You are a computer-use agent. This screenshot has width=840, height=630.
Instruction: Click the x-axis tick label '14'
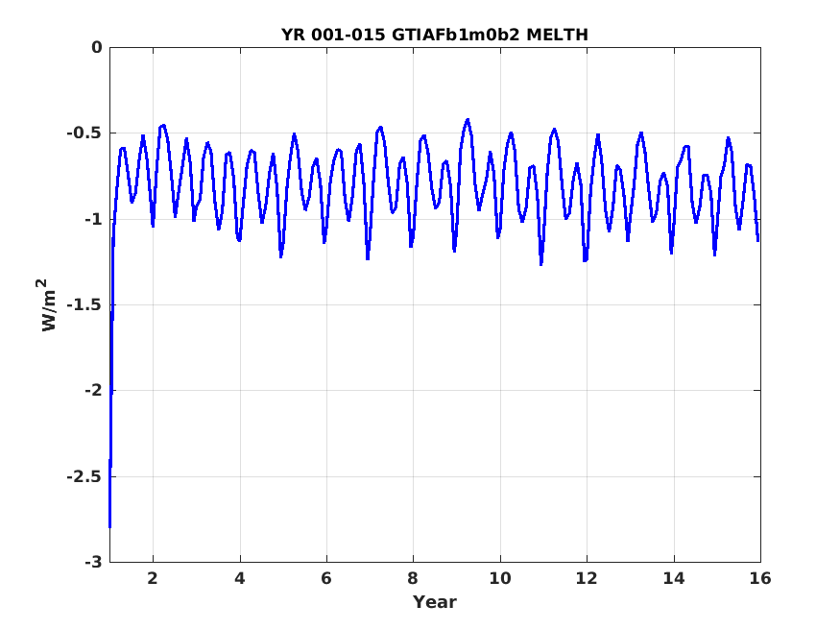[x=673, y=578]
